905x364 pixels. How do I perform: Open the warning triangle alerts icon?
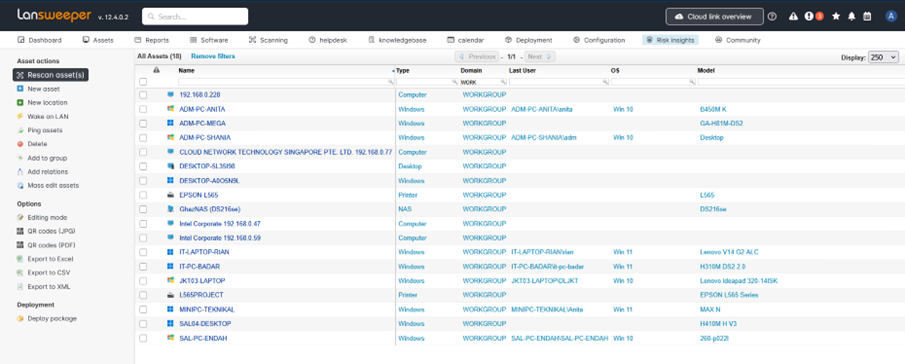793,17
